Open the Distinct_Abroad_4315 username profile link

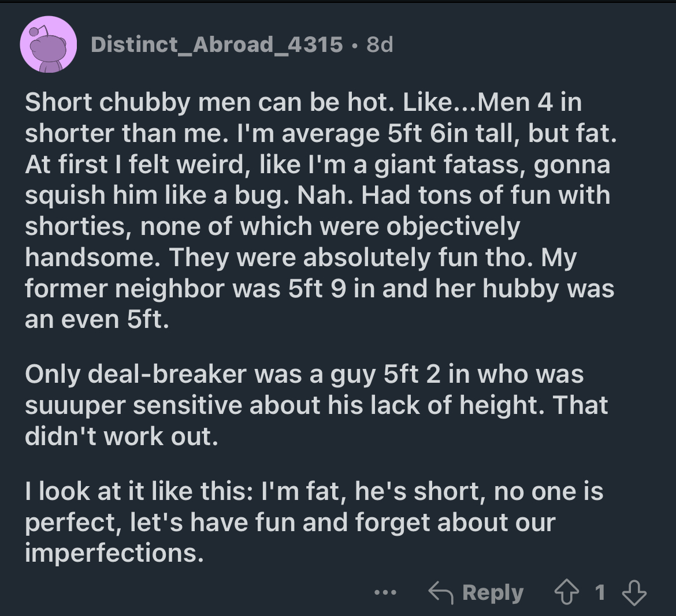tap(217, 44)
